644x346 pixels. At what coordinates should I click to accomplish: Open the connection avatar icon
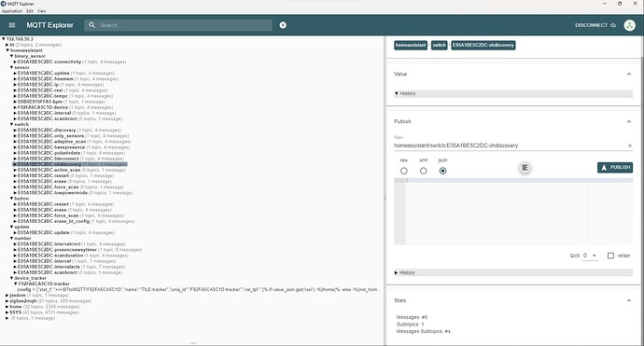(x=629, y=25)
